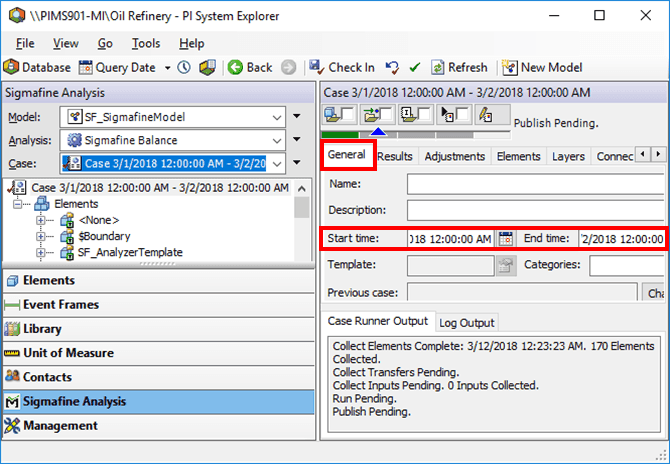Image resolution: width=670 pixels, height=464 pixels.
Task: Click the black arrow beside Model combo
Action: click(297, 116)
